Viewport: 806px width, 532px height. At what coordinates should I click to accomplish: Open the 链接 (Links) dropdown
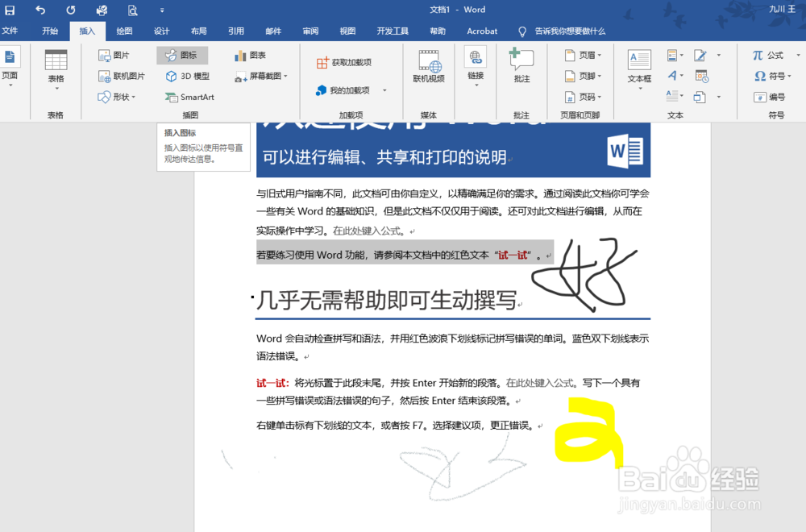(x=476, y=69)
